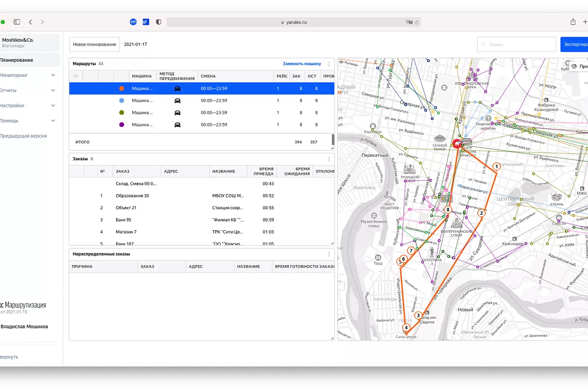Screen dimensions: 588x392
Task: Expand the Настройки sidebar section
Action: tap(53, 106)
